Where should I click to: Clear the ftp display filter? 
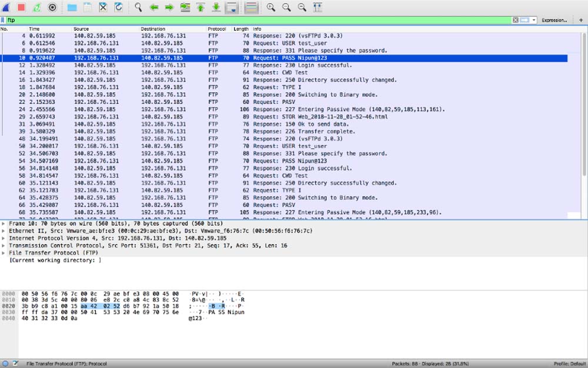point(515,20)
